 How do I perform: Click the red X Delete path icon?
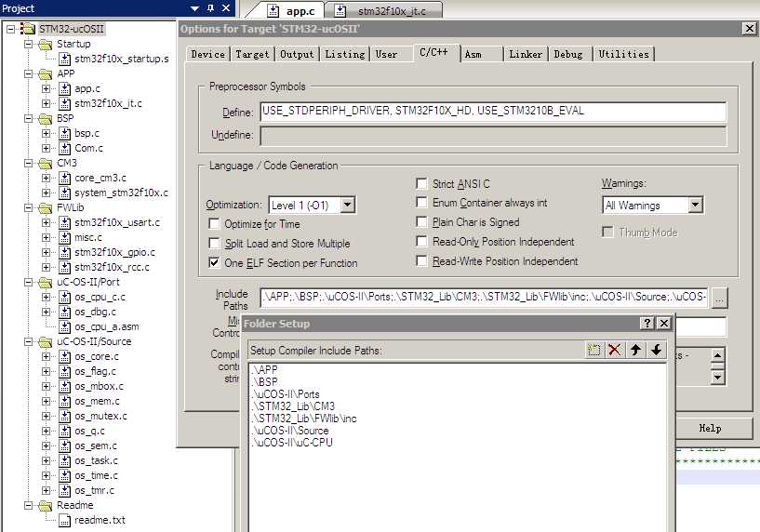pyautogui.click(x=615, y=350)
